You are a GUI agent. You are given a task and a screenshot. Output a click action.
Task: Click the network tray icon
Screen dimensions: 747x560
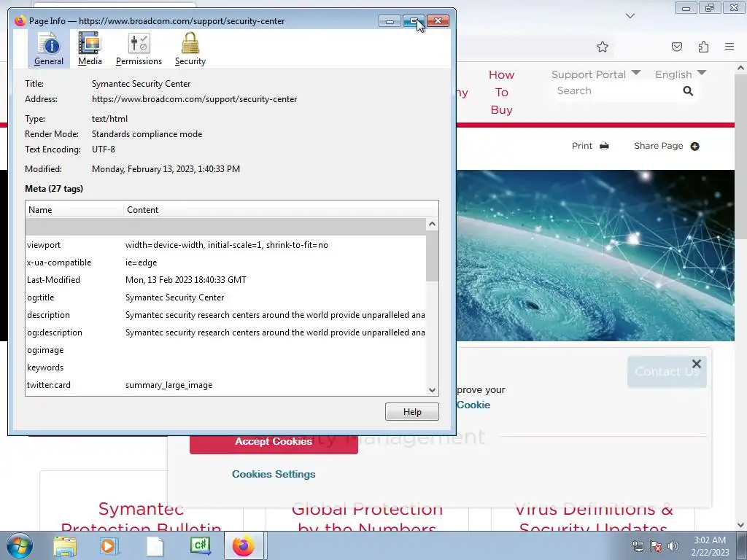[638, 546]
